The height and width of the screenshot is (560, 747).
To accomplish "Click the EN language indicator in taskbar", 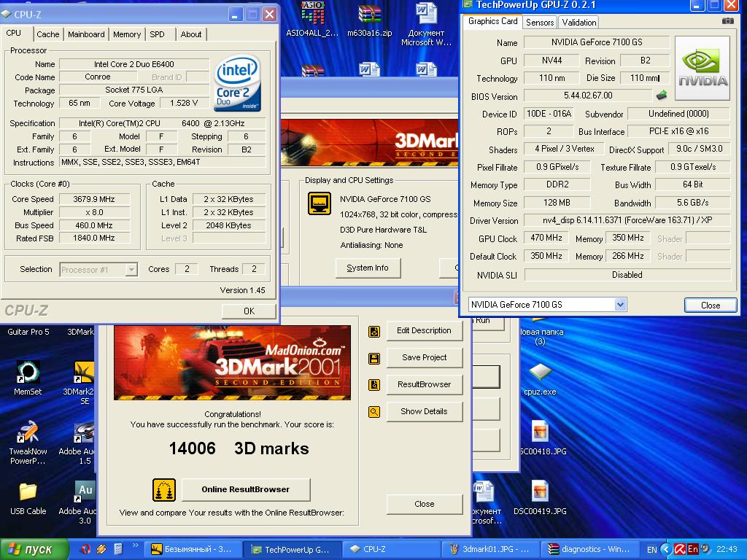I will pos(651,550).
